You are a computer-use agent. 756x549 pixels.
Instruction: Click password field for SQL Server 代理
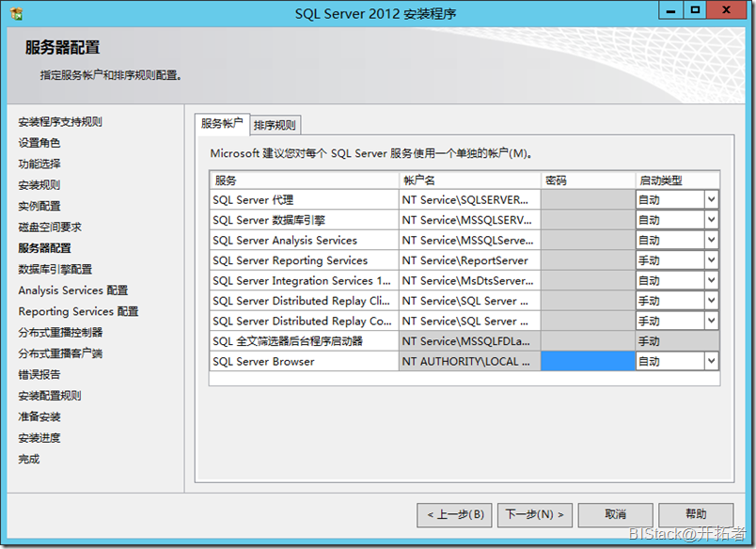pyautogui.click(x=588, y=199)
